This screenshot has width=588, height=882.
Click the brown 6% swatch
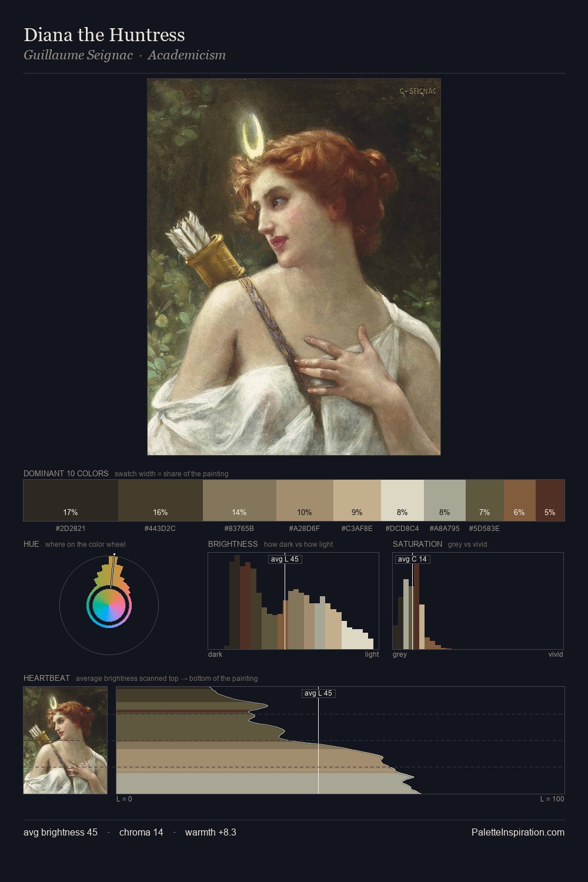point(519,500)
